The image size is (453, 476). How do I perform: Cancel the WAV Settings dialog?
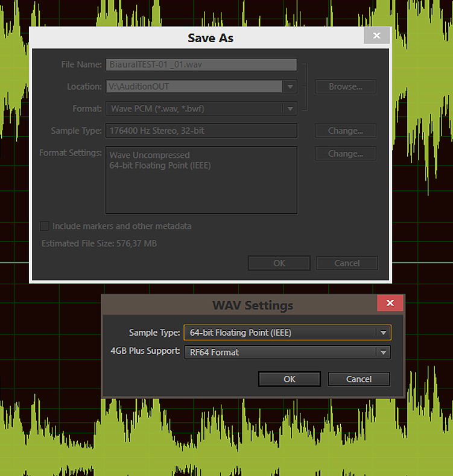[x=359, y=379]
